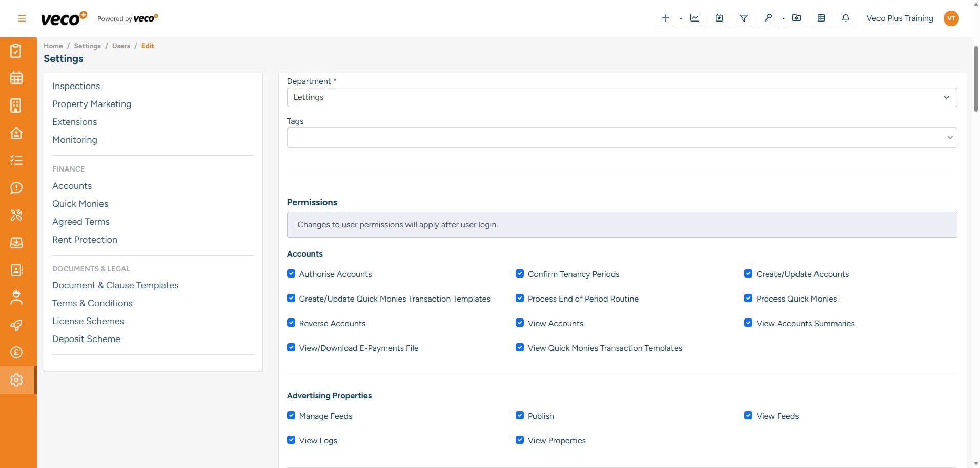Viewport: 980px width, 468px height.
Task: Open the pound currency sidebar icon
Action: tap(16, 352)
